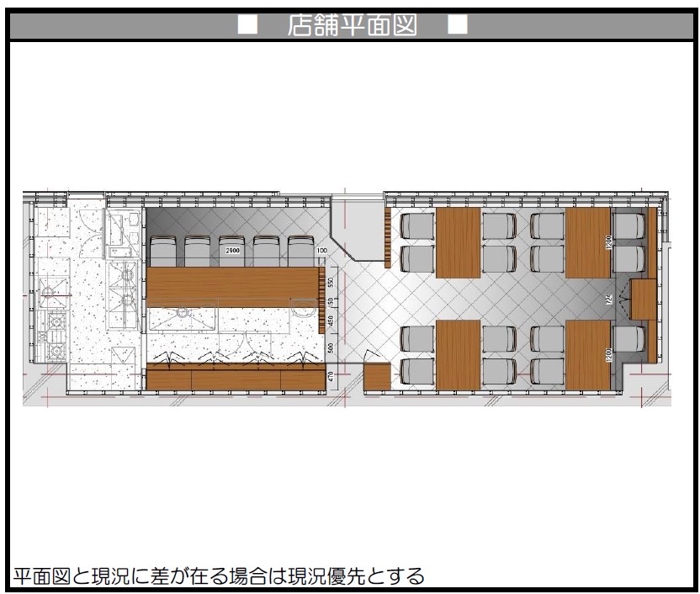Screen dimensions: 700x594
Task: Click the 470 vertical dimension label
Action: 331,376
